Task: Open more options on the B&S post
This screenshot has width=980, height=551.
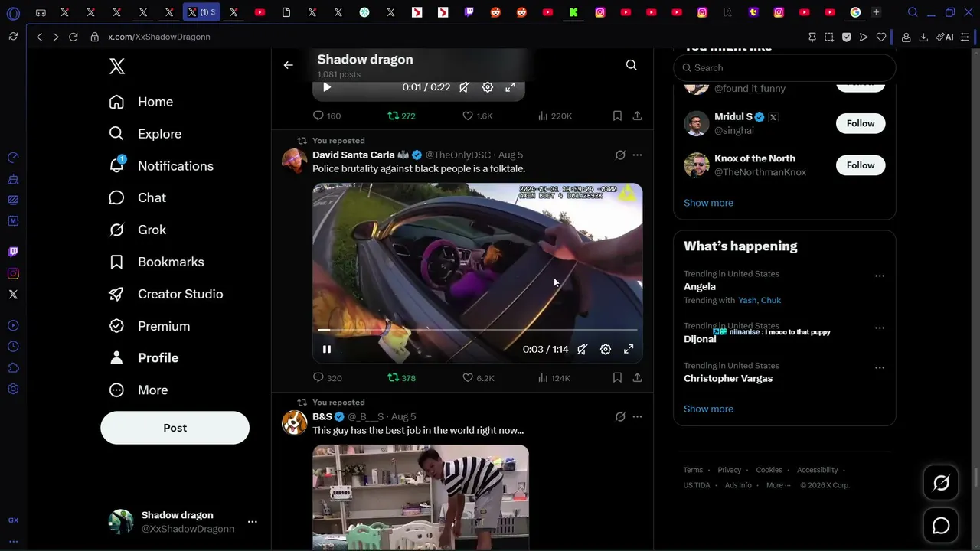Action: tap(637, 417)
